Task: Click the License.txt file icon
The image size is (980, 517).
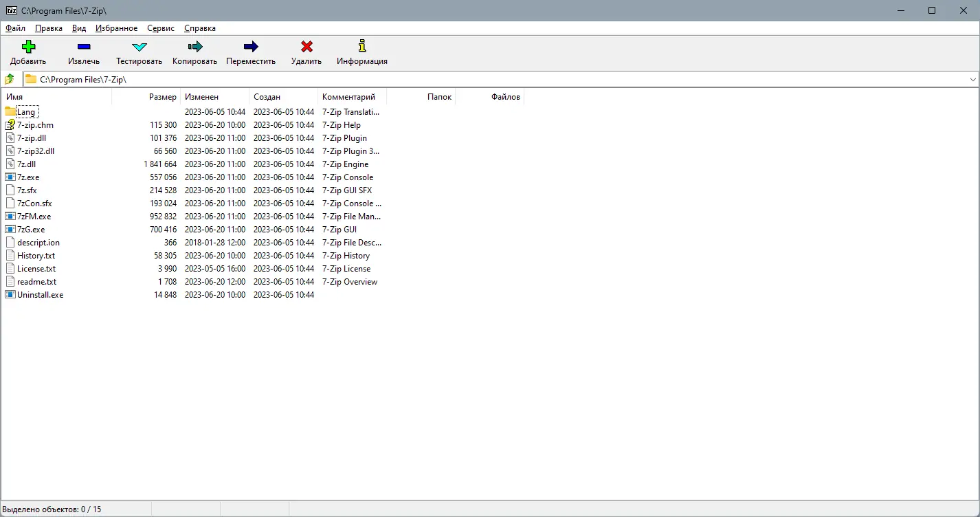Action: click(x=10, y=268)
